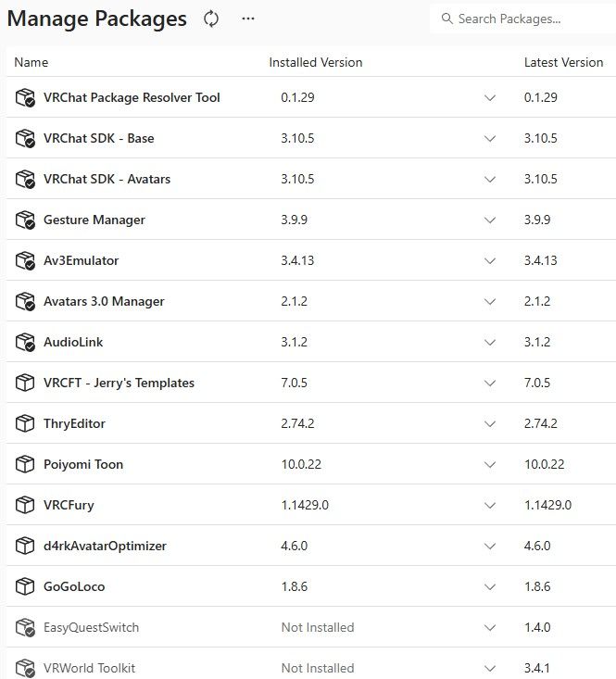
Task: Open the version dropdown for ThryEditor
Action: tap(490, 423)
